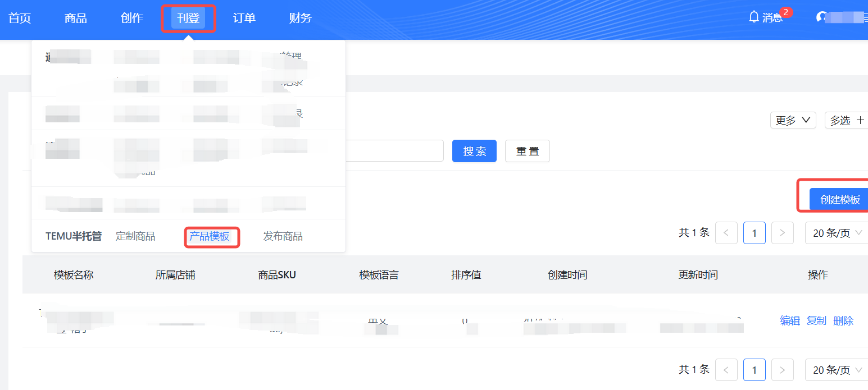The height and width of the screenshot is (390, 868).
Task: Expand the 更多 dropdown
Action: click(x=793, y=120)
